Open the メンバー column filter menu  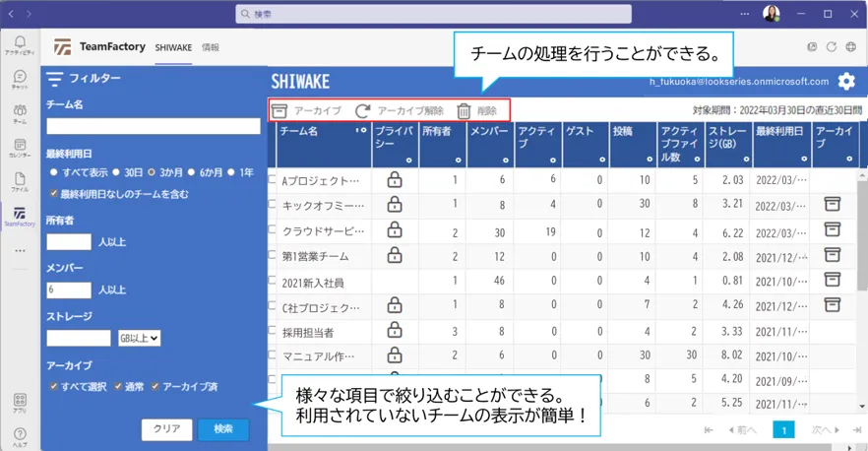(x=506, y=160)
